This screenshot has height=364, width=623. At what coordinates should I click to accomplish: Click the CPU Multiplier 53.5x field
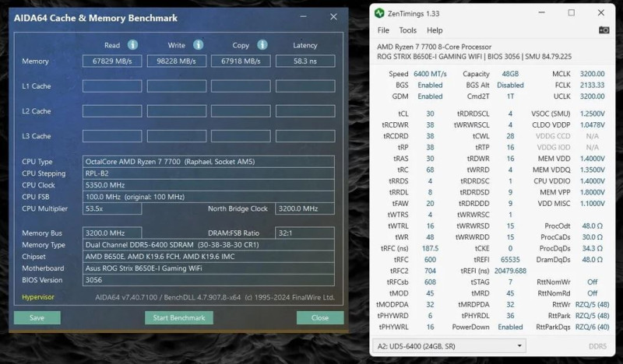pyautogui.click(x=112, y=208)
